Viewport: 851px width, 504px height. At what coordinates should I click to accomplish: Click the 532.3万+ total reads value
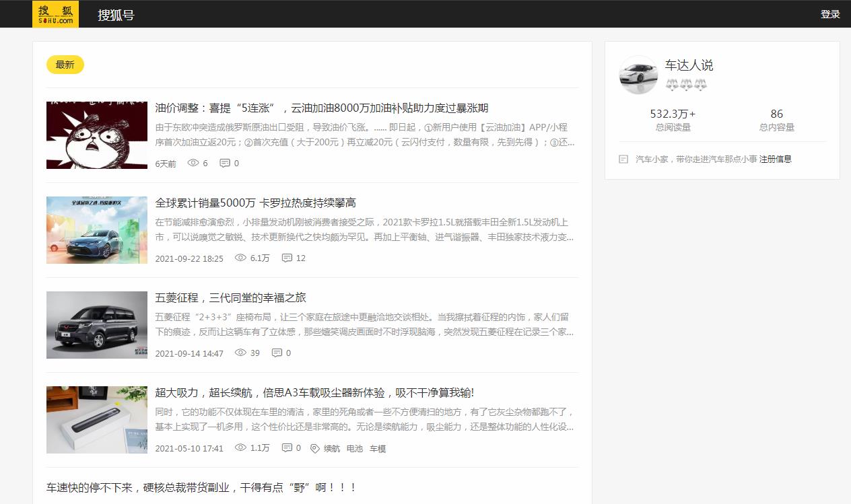673,114
